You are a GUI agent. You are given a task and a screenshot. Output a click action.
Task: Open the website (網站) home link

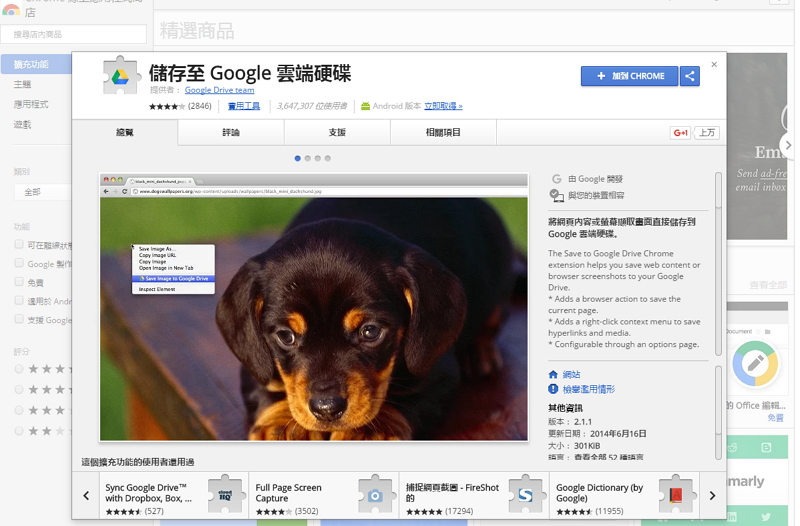point(571,374)
